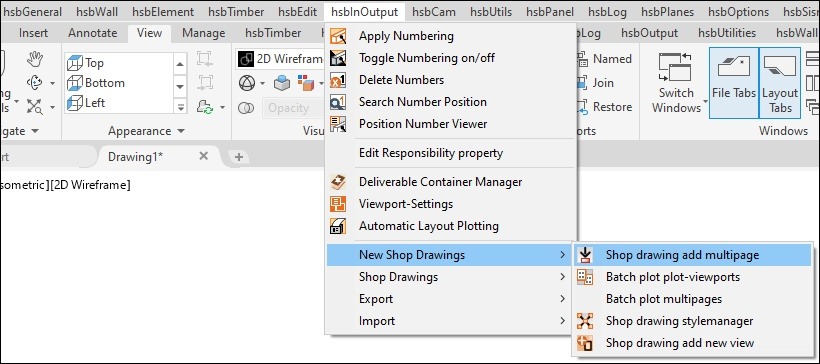The height and width of the screenshot is (364, 820).
Task: Open the Orbit tool dropdown arrow
Action: (52, 83)
